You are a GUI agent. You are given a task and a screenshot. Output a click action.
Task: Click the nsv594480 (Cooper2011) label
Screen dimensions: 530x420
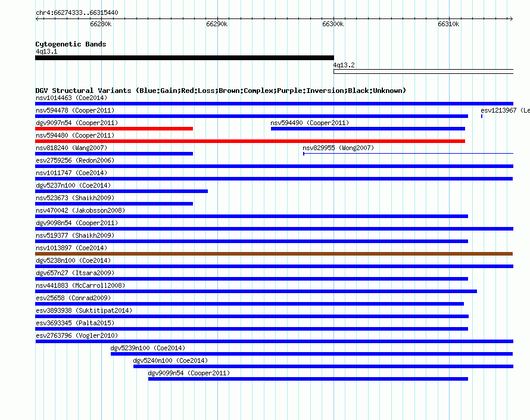75,136
